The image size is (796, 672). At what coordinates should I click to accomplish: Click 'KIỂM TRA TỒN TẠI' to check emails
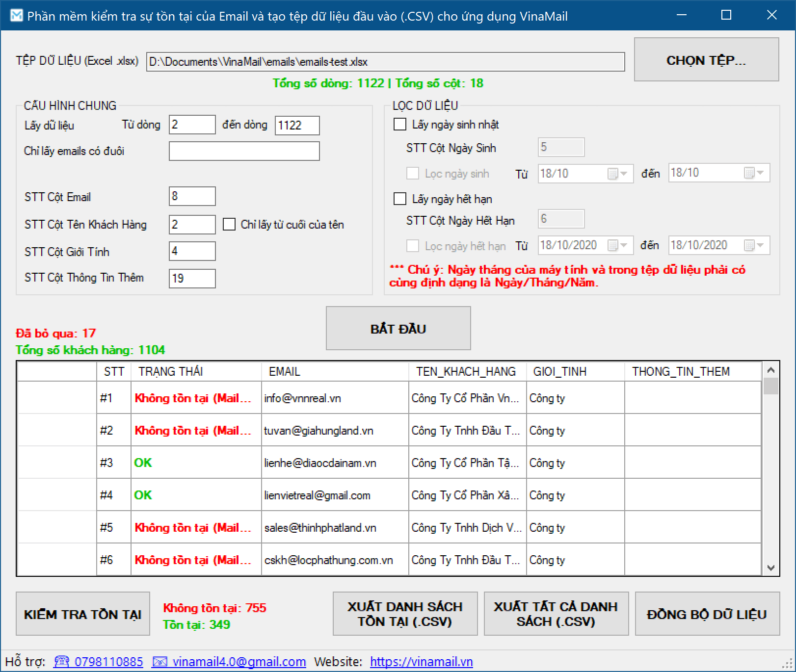[82, 614]
